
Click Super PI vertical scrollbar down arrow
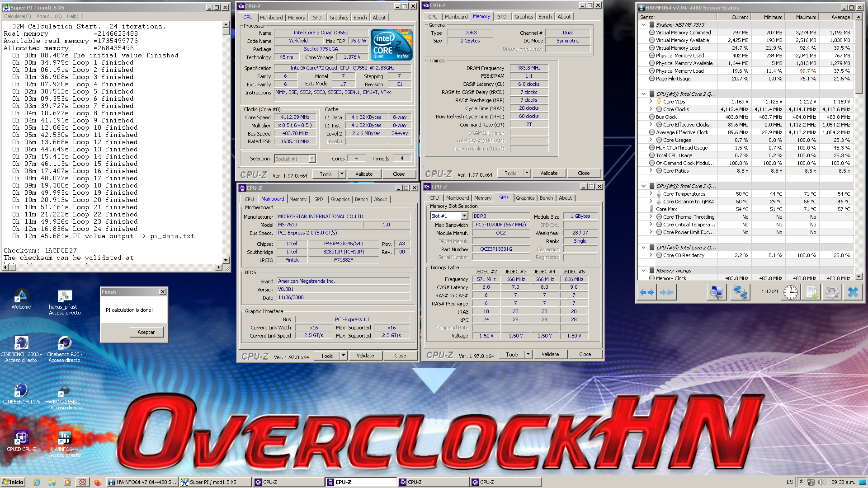click(226, 260)
